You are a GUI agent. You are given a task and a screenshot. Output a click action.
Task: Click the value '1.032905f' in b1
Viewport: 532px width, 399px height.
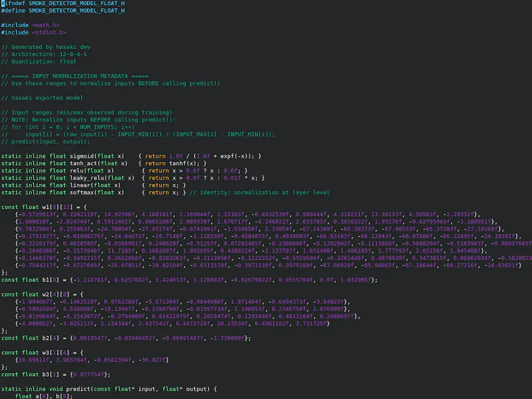[x=356, y=280]
